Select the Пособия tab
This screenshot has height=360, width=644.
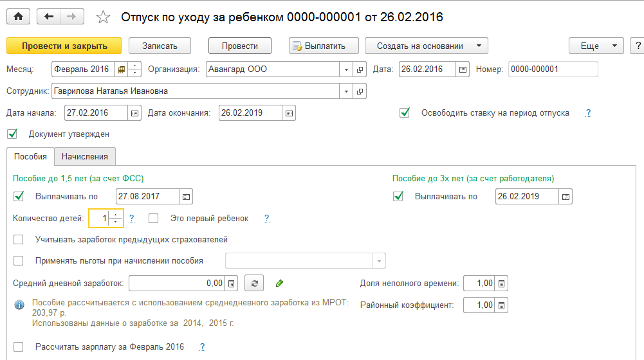click(31, 156)
